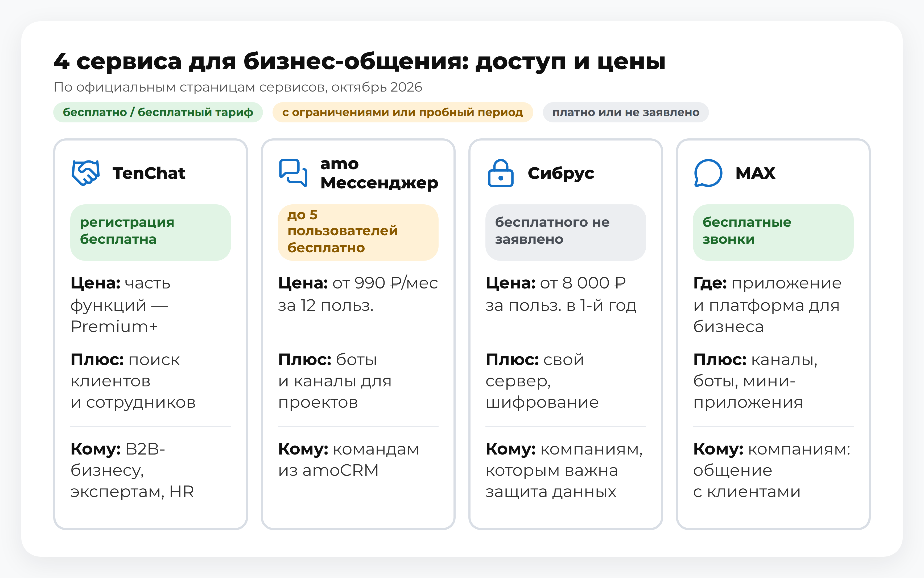The height and width of the screenshot is (578, 924).
Task: Click the 'регистрация бесплатна' badge
Action: coord(151,232)
